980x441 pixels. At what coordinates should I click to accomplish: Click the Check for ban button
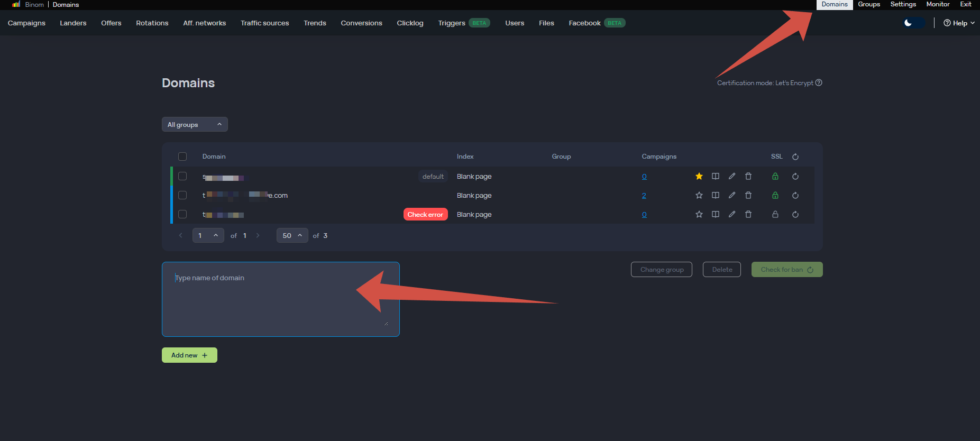(787, 269)
